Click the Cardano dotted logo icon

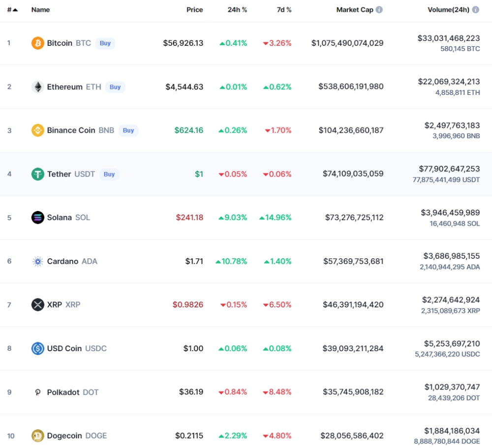38,261
